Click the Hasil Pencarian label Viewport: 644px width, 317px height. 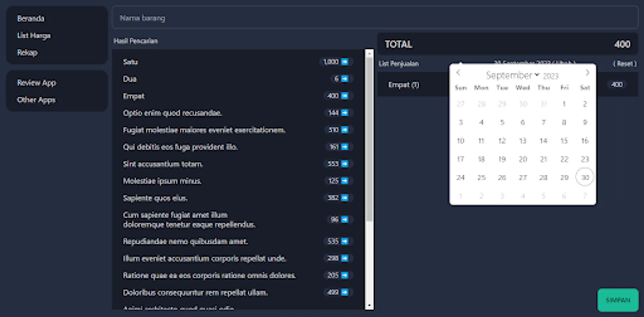[x=136, y=41]
